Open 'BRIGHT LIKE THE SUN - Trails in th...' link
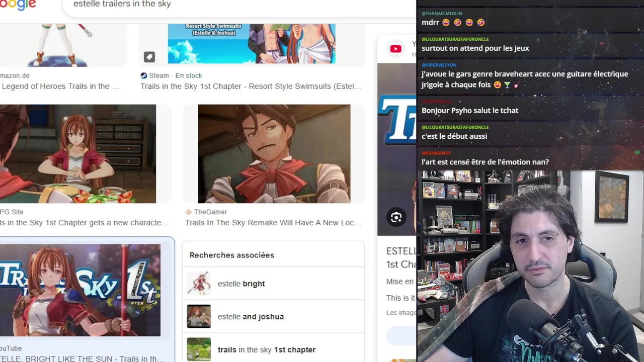644x362 pixels. click(82, 359)
